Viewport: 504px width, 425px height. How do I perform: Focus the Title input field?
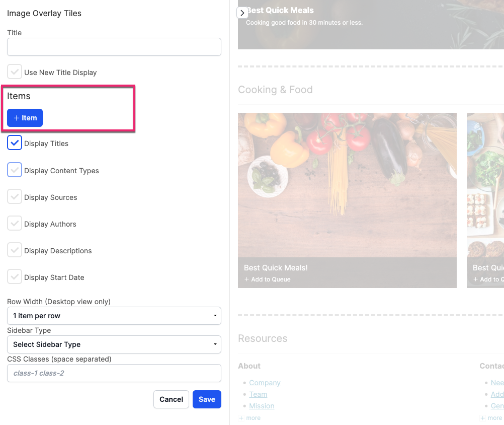[x=114, y=47]
